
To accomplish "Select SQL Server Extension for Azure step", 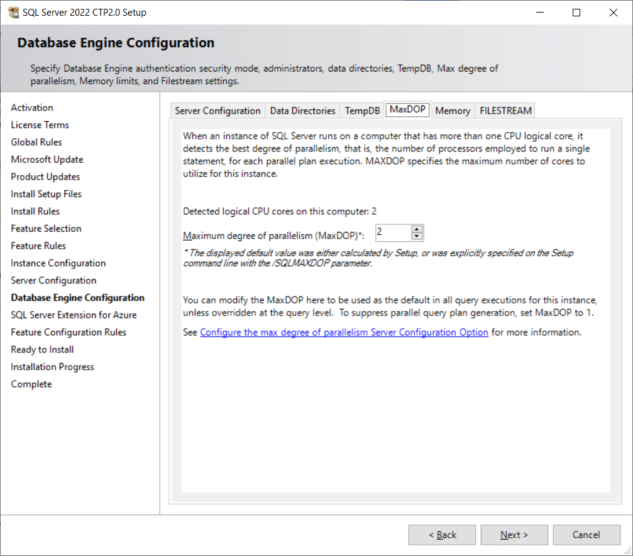I will pyautogui.click(x=73, y=315).
